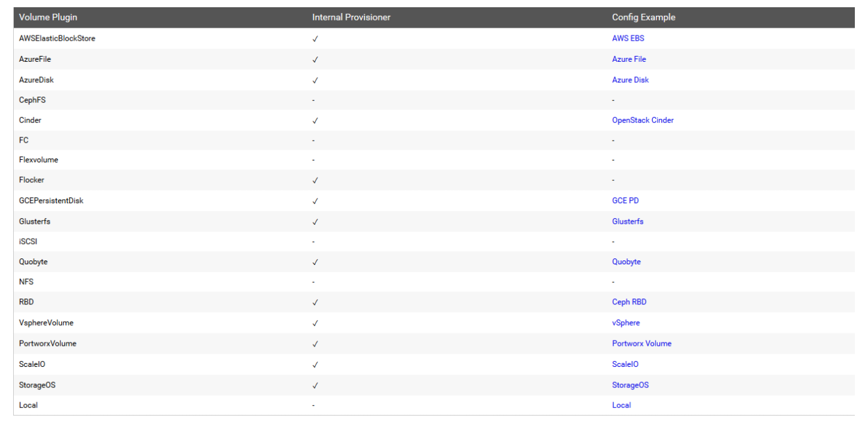
Task: Click the ScaleIO plugin name cell
Action: click(32, 364)
